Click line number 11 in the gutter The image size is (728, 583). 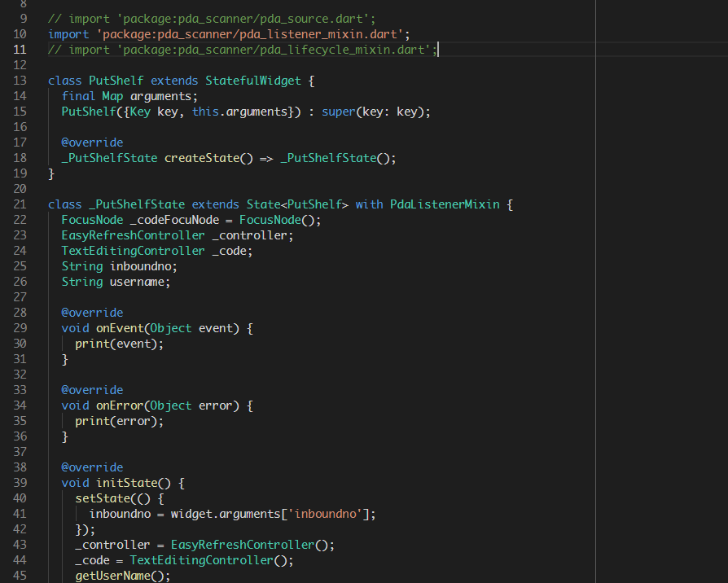click(x=20, y=50)
